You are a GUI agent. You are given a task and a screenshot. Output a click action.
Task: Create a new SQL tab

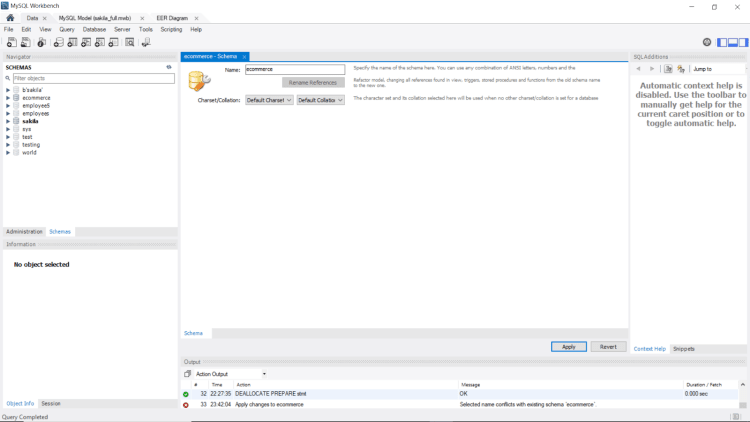click(11, 43)
